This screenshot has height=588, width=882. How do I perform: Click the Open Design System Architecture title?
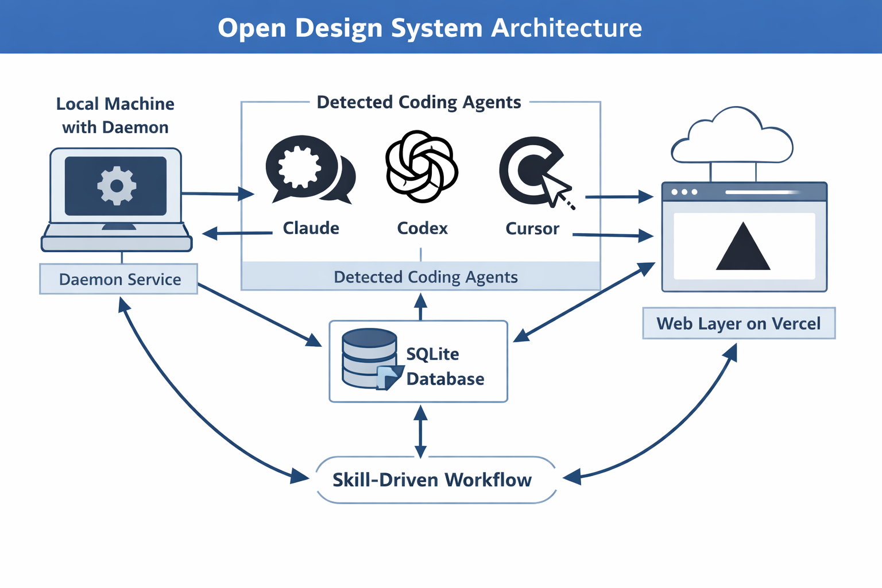pyautogui.click(x=430, y=28)
